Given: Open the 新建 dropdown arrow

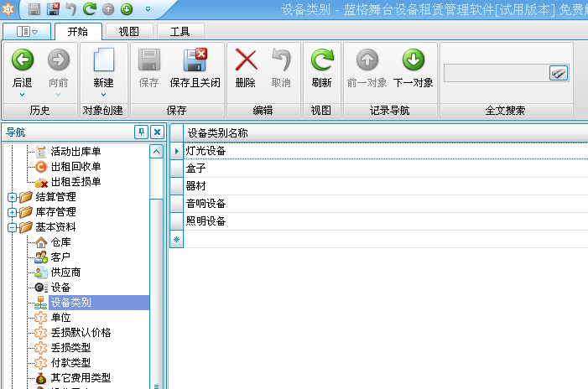Looking at the screenshot, I should [103, 95].
